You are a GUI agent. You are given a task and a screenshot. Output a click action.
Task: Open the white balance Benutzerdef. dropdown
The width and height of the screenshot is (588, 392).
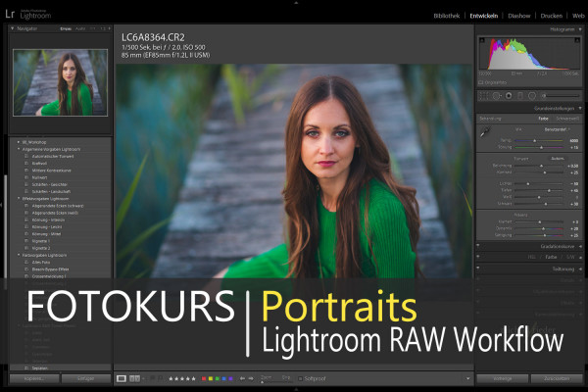(x=558, y=129)
